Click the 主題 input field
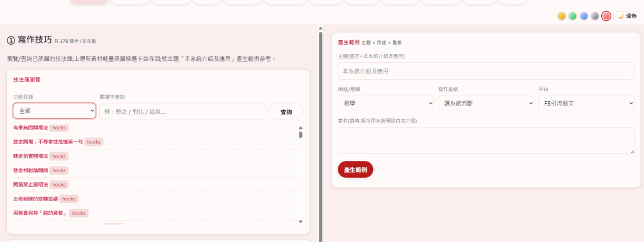Viewport: 644px width, 242px height. point(486,71)
